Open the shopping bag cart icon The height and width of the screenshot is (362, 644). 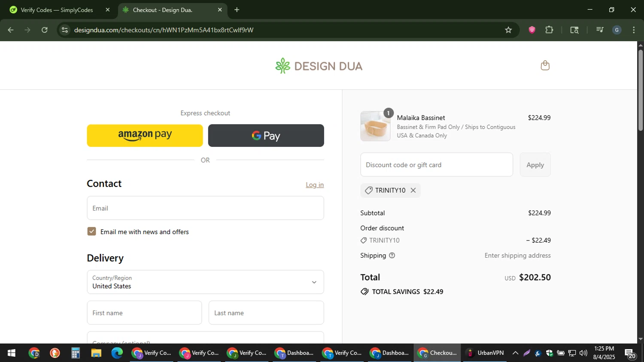pos(545,65)
